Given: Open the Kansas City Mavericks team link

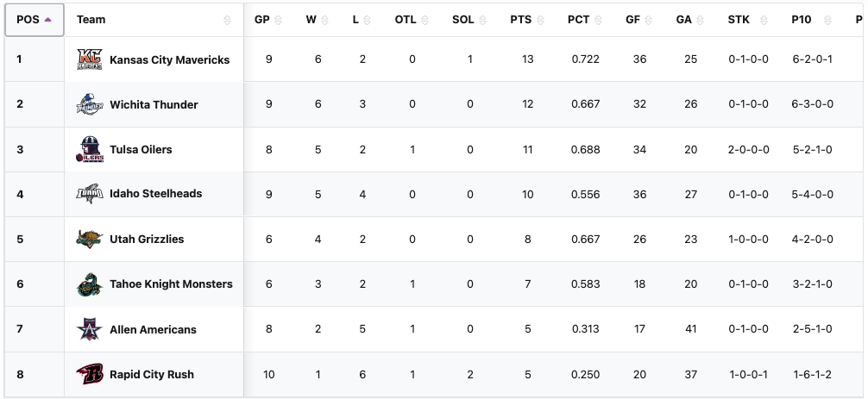Looking at the screenshot, I should tap(169, 60).
